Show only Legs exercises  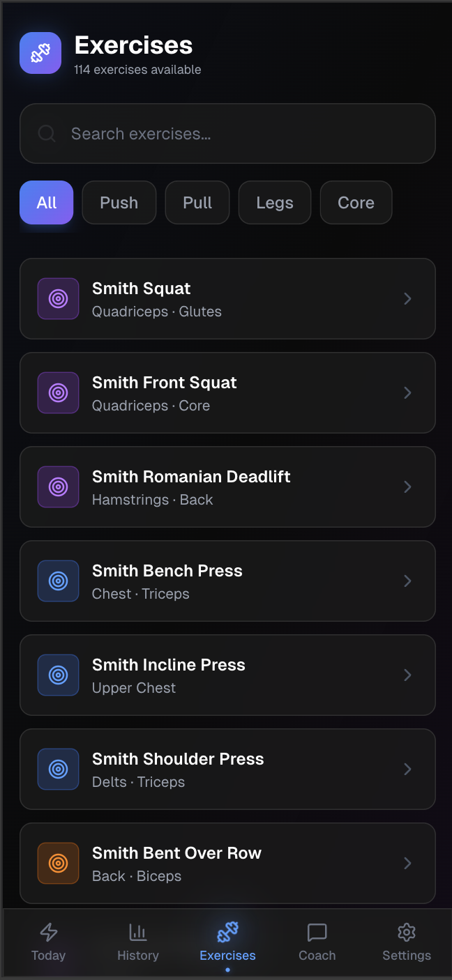pyautogui.click(x=275, y=203)
